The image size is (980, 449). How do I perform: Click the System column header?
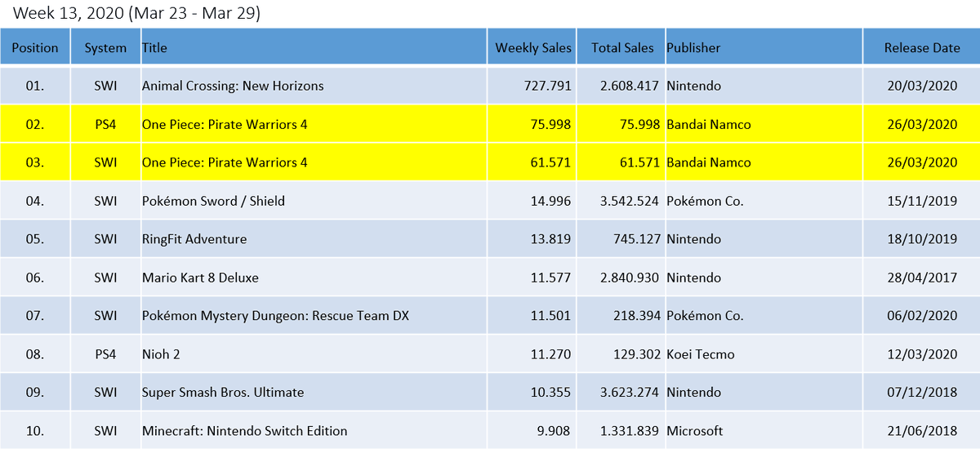(105, 47)
